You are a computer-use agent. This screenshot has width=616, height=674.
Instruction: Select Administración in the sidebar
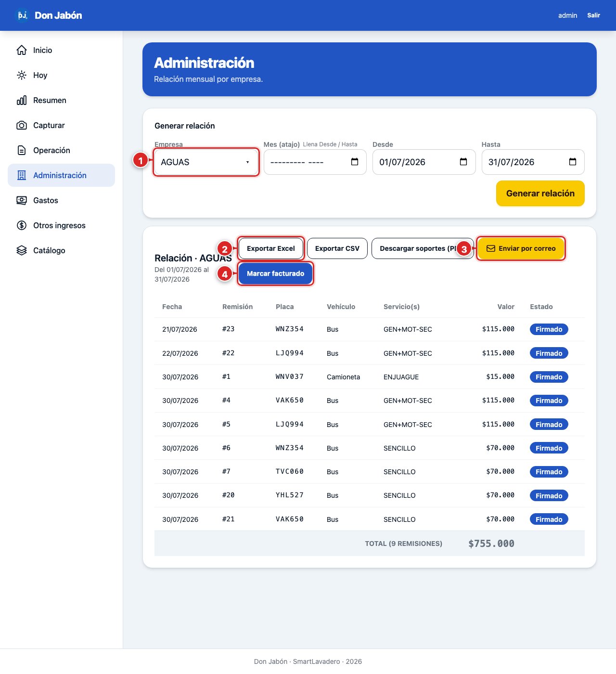pos(61,175)
